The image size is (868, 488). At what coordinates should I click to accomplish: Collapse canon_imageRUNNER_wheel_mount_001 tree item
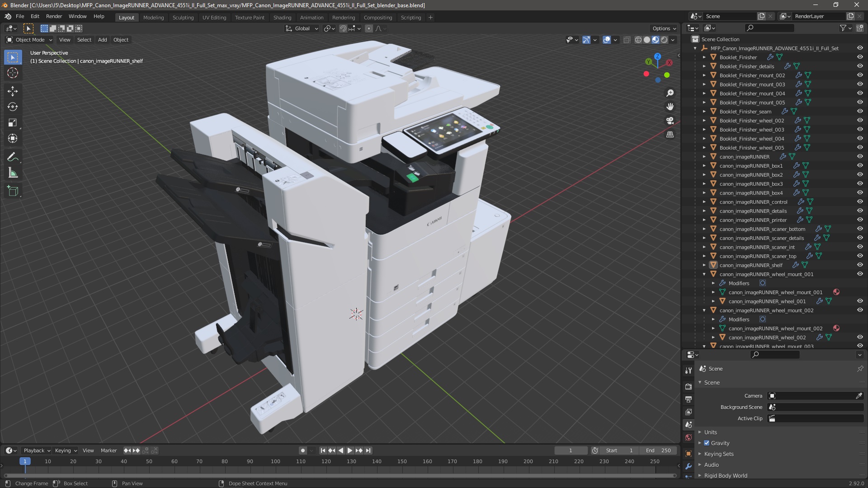[704, 274]
